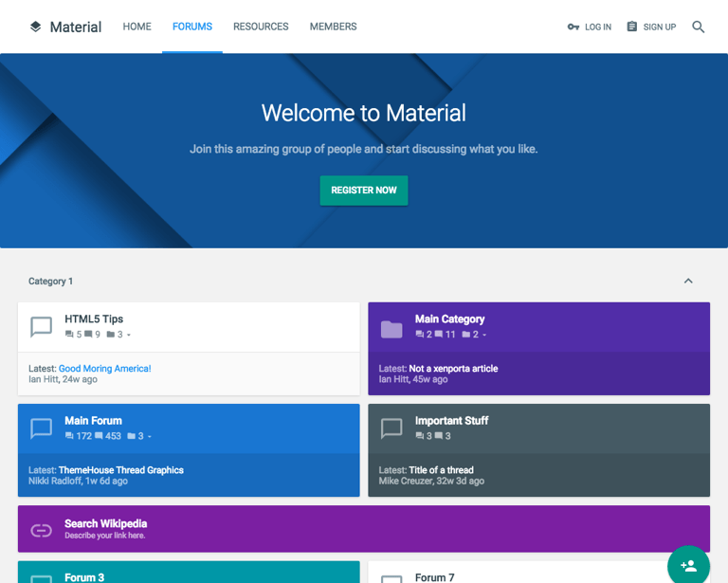
Task: Click the Main Forum chat bubble icon
Action: click(x=42, y=428)
